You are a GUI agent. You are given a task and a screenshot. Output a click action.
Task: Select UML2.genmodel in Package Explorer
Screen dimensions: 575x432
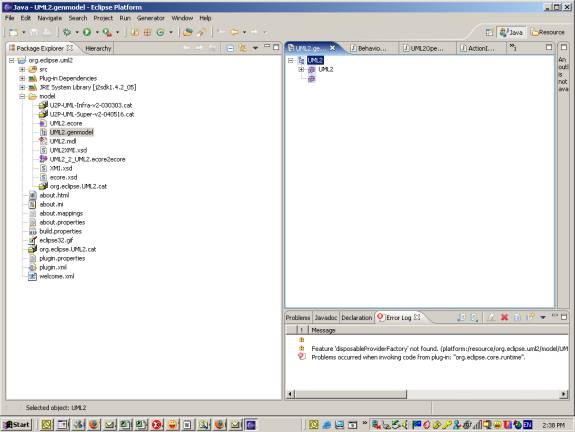pos(71,132)
